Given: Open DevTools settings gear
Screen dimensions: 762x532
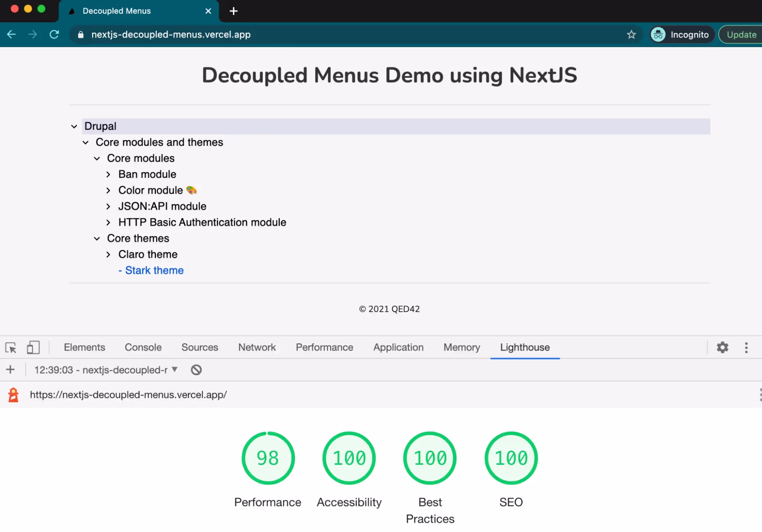Looking at the screenshot, I should (722, 348).
